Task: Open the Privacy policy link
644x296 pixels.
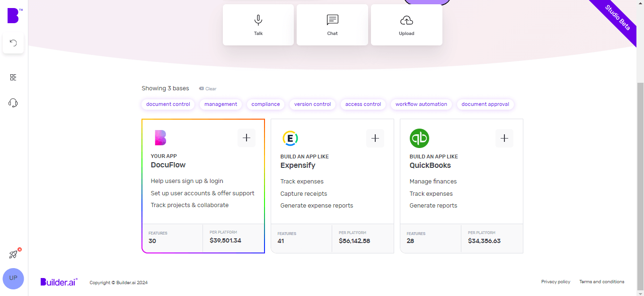Action: click(556, 281)
